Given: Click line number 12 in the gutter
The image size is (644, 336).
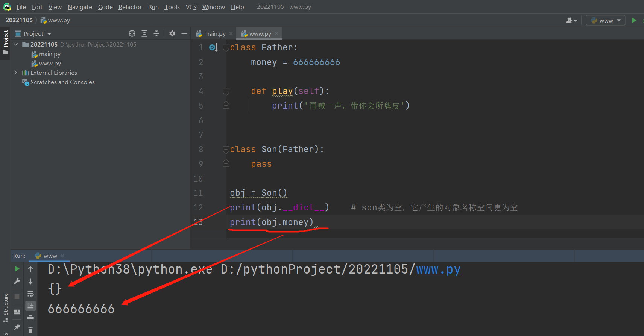Looking at the screenshot, I should click(x=198, y=207).
